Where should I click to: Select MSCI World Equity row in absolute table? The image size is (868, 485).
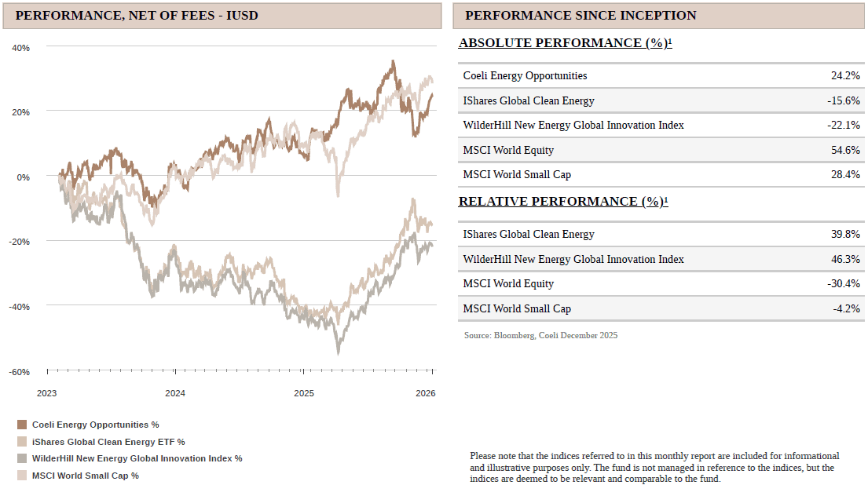pos(661,150)
